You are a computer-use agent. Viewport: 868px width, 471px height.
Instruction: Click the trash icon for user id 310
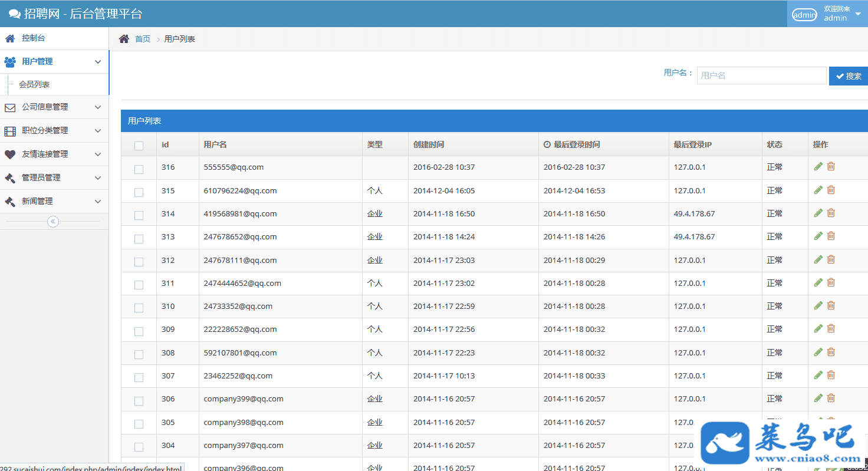pos(831,305)
